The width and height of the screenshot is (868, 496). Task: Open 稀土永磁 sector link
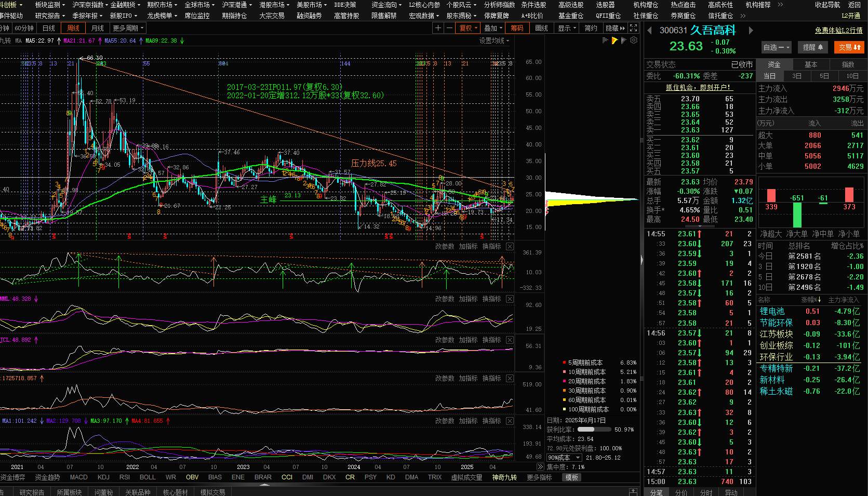[776, 391]
